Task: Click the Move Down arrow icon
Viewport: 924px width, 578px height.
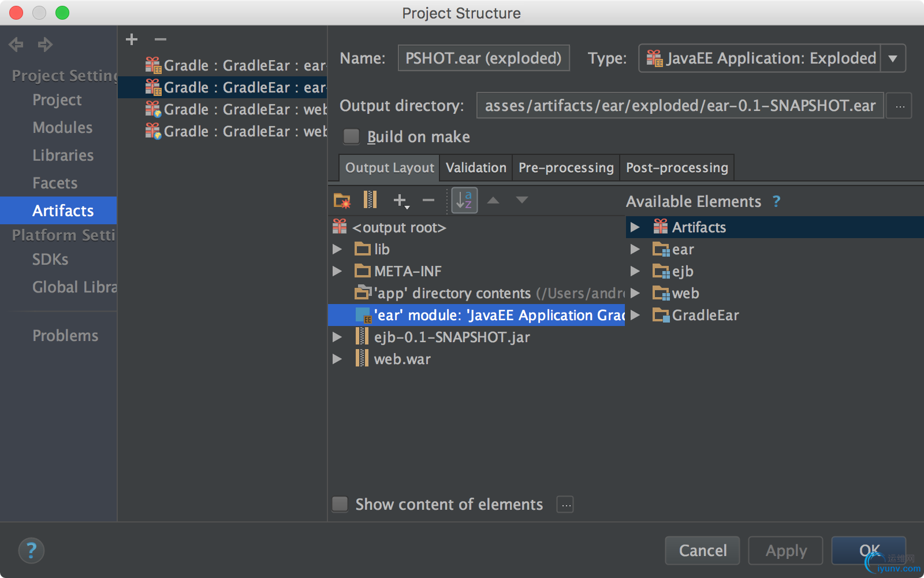Action: [522, 201]
